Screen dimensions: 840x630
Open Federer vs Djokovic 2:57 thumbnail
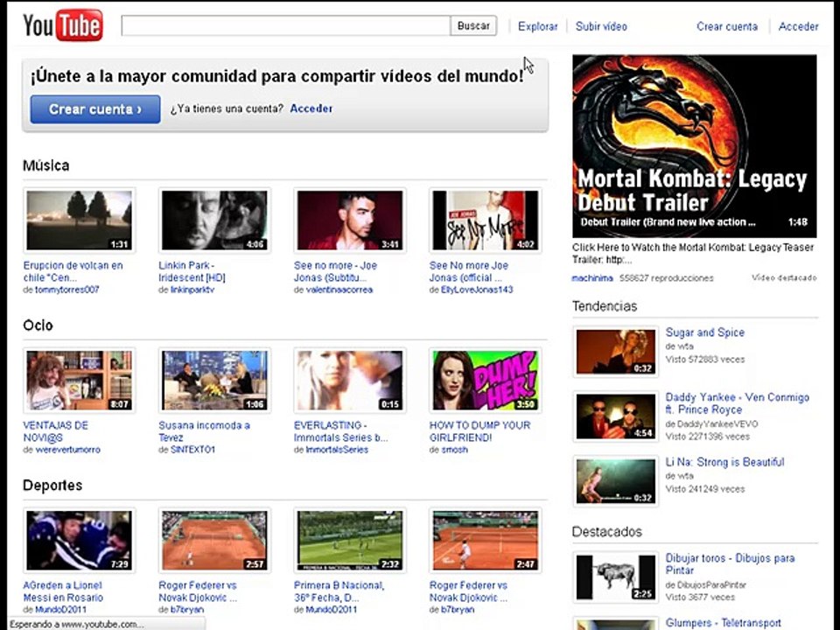pos(214,541)
